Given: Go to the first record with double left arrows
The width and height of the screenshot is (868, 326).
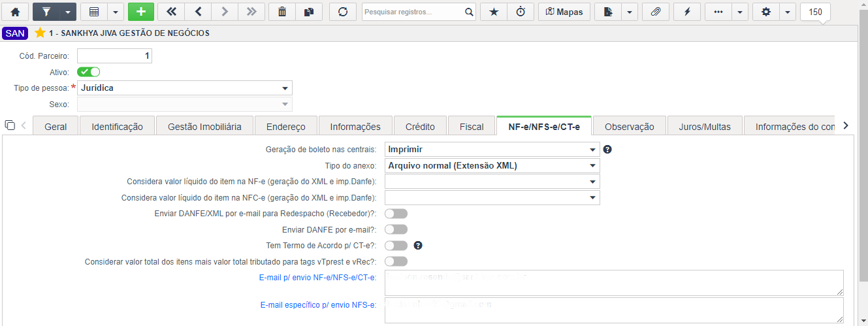Looking at the screenshot, I should (171, 12).
